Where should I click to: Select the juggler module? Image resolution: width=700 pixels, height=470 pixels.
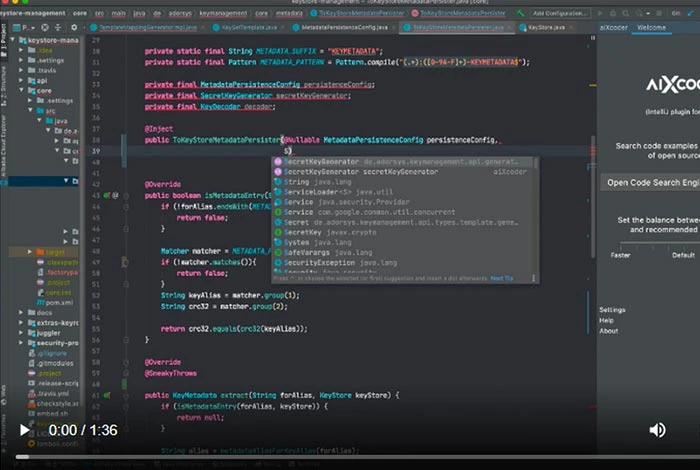[x=44, y=333]
